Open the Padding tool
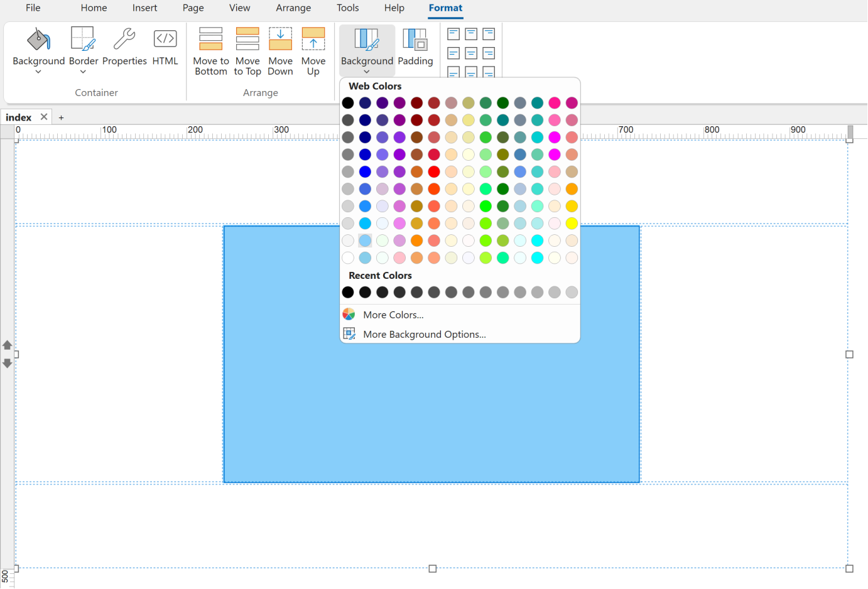Image resolution: width=868 pixels, height=589 pixels. [415, 40]
